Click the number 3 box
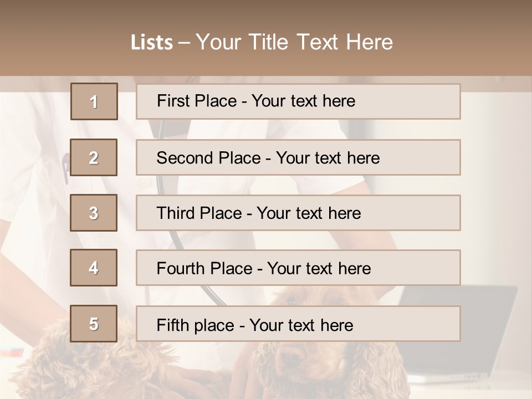 (94, 213)
